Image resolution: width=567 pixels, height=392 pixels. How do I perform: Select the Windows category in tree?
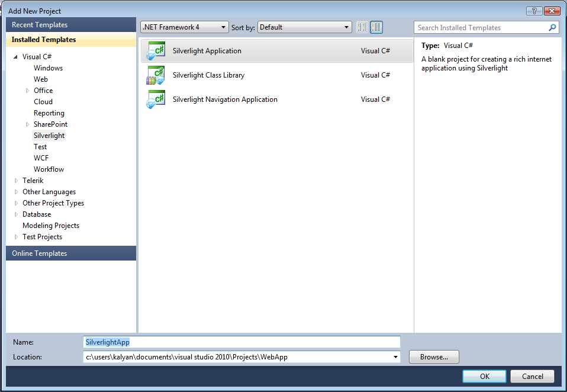click(48, 68)
